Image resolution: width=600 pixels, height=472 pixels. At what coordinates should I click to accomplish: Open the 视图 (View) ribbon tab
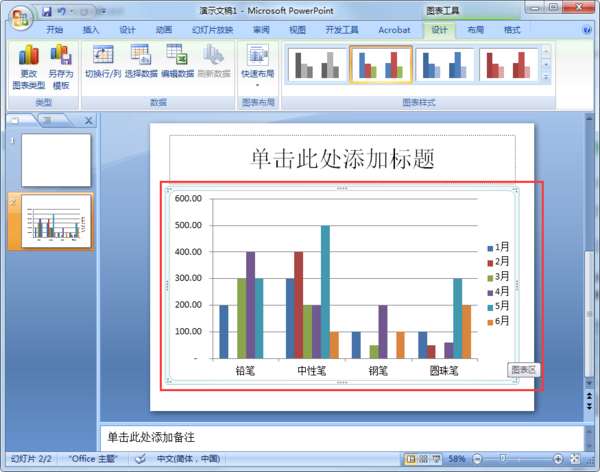(x=297, y=30)
